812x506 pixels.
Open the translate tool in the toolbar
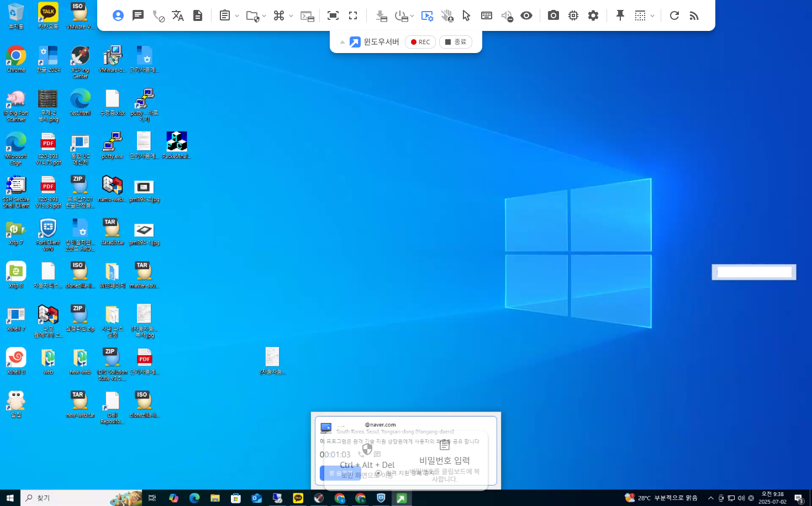tap(178, 15)
